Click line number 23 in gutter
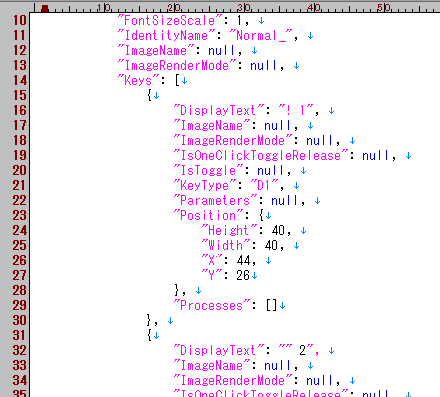 click(20, 215)
